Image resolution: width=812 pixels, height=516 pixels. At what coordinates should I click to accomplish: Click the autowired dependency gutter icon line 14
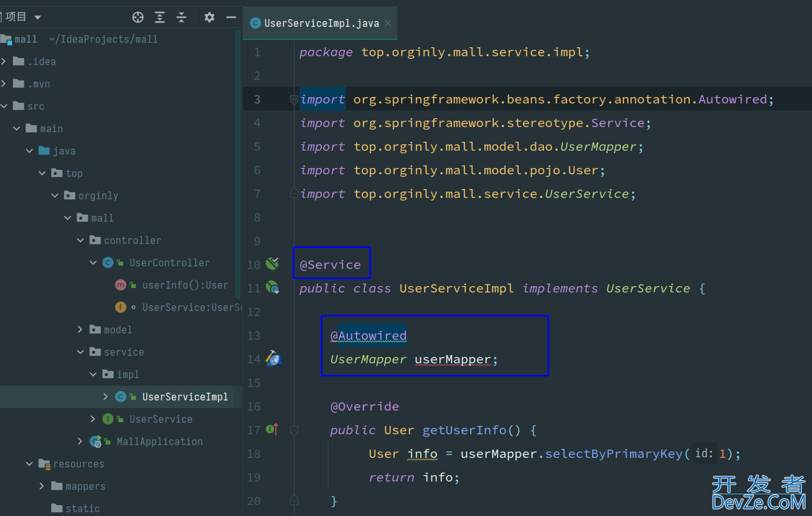pos(273,358)
